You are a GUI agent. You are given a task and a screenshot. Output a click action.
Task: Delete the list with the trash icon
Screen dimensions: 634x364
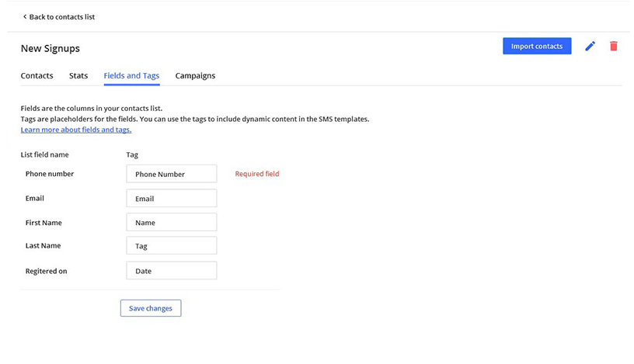coord(613,47)
